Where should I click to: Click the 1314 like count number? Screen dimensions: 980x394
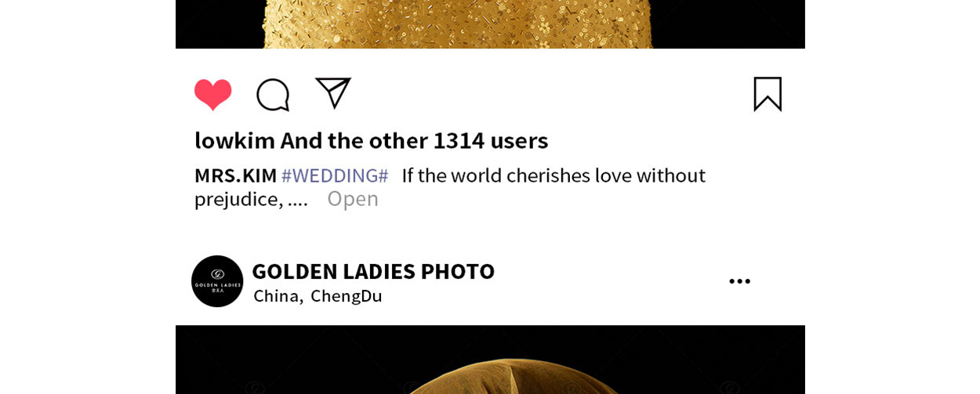tap(459, 140)
